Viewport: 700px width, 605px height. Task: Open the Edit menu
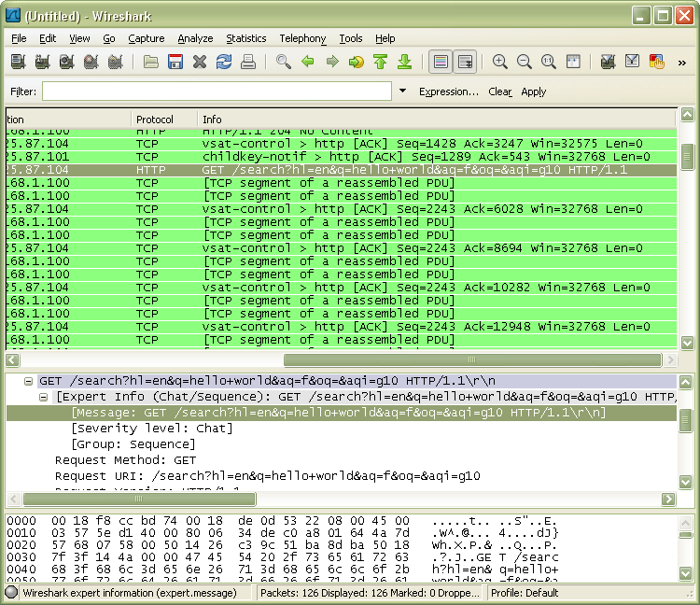(x=48, y=38)
